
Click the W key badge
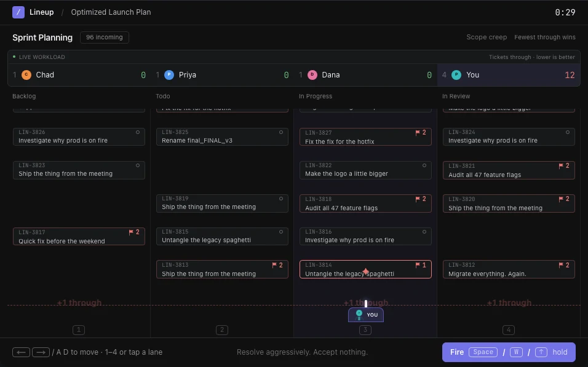click(517, 352)
